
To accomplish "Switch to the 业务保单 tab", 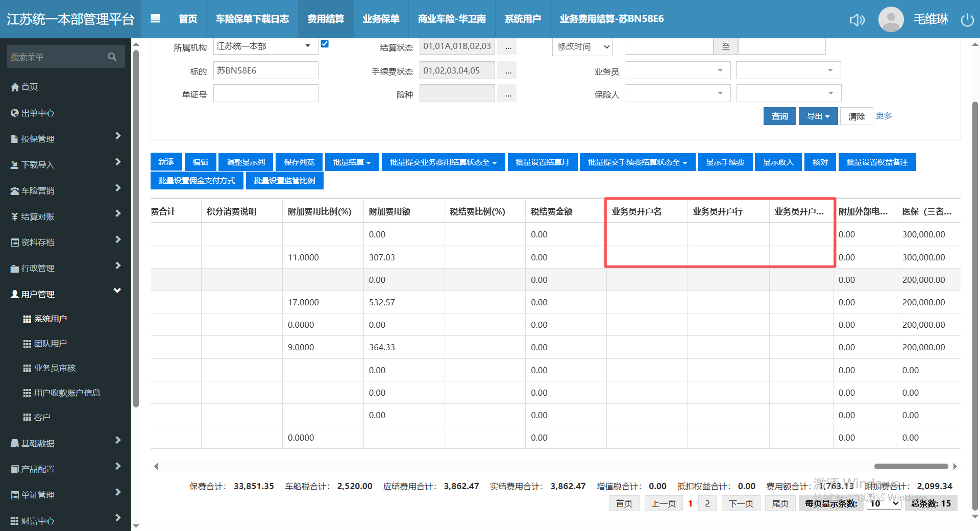I will coord(381,19).
